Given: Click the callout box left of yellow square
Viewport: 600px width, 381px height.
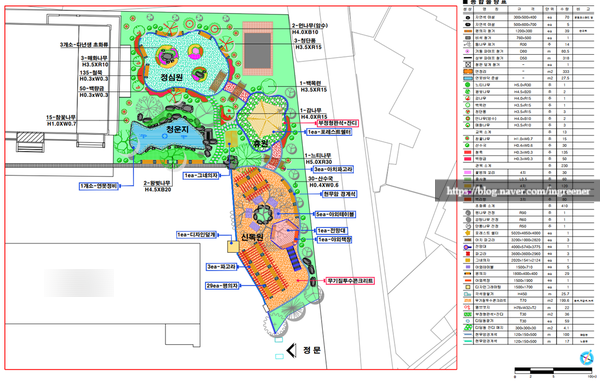Looking at the screenshot, I should click(x=197, y=234).
